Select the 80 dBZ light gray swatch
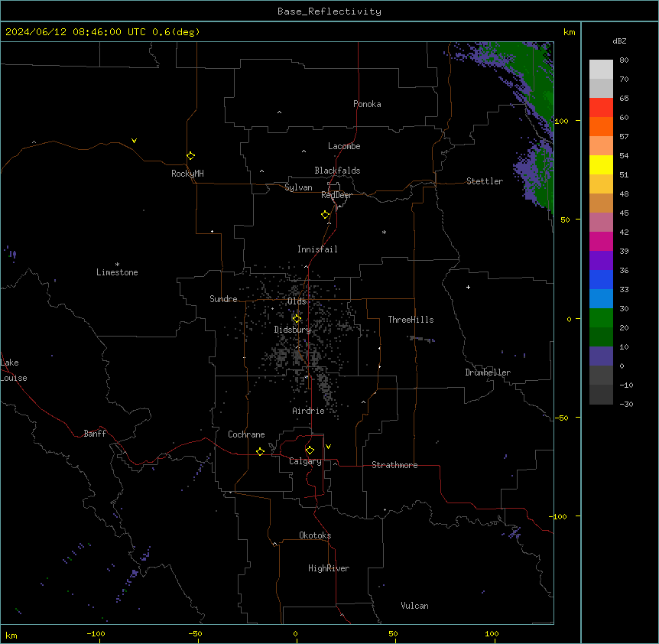 601,69
